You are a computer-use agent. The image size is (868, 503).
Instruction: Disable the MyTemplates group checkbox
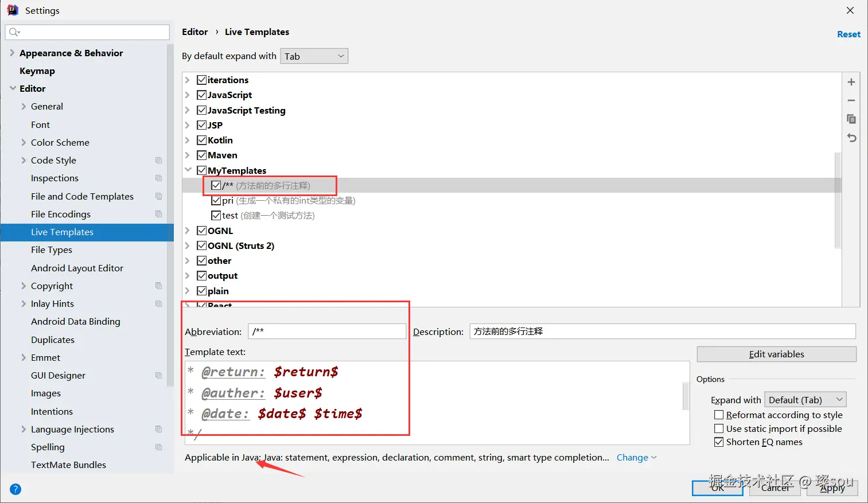tap(201, 170)
